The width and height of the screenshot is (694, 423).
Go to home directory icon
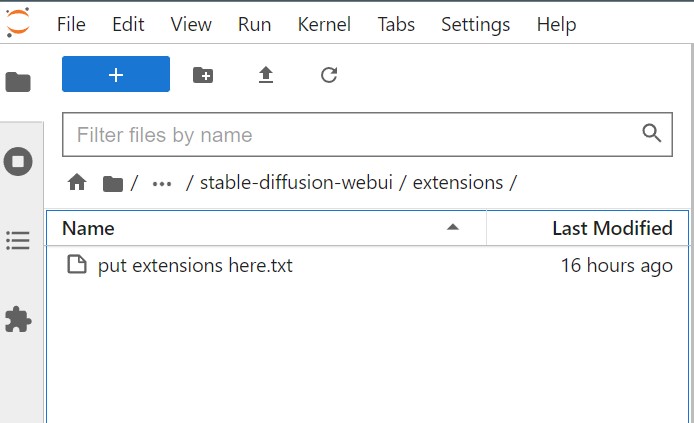click(77, 183)
